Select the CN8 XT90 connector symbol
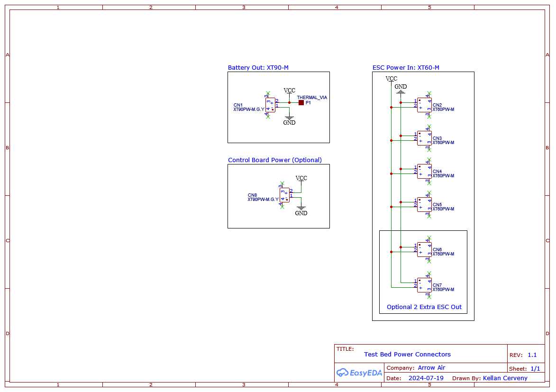 pyautogui.click(x=284, y=195)
